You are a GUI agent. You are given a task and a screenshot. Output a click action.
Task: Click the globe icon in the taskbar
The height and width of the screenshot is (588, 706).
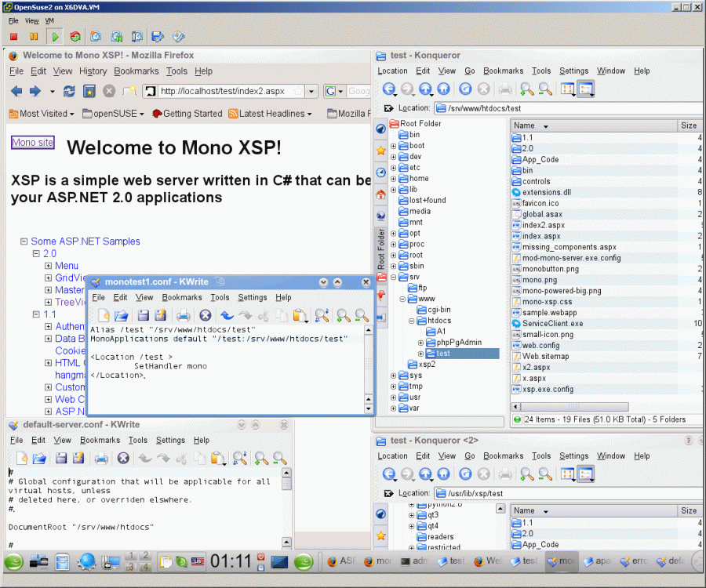coord(86,562)
